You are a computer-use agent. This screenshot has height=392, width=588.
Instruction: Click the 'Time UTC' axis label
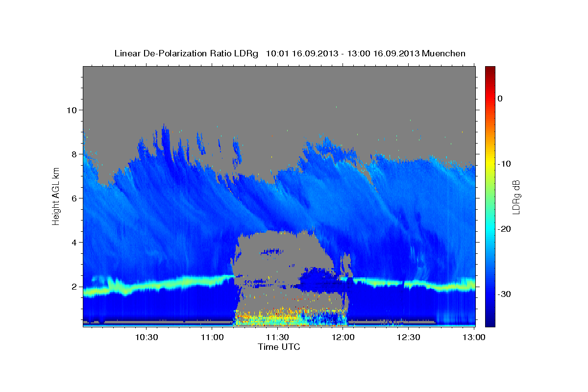coord(279,347)
